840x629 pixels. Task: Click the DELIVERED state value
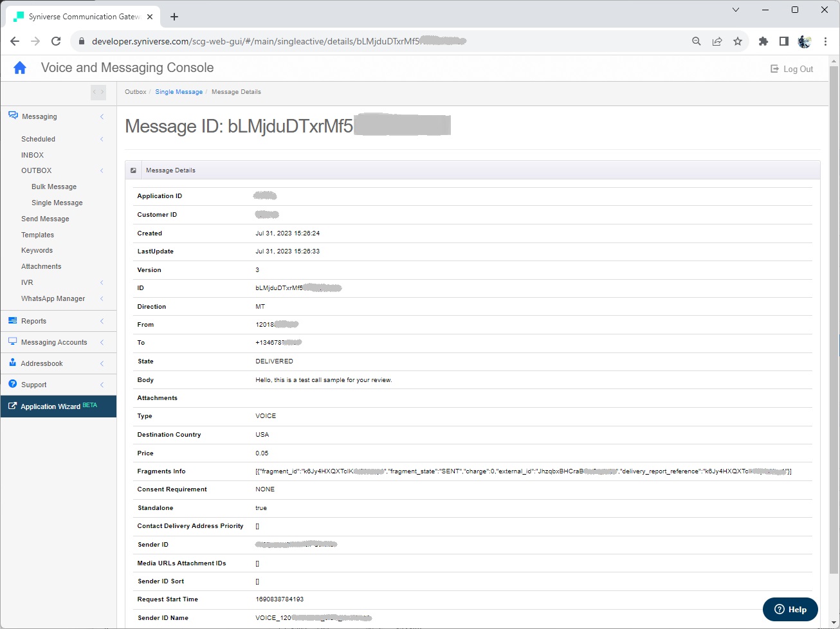click(274, 361)
